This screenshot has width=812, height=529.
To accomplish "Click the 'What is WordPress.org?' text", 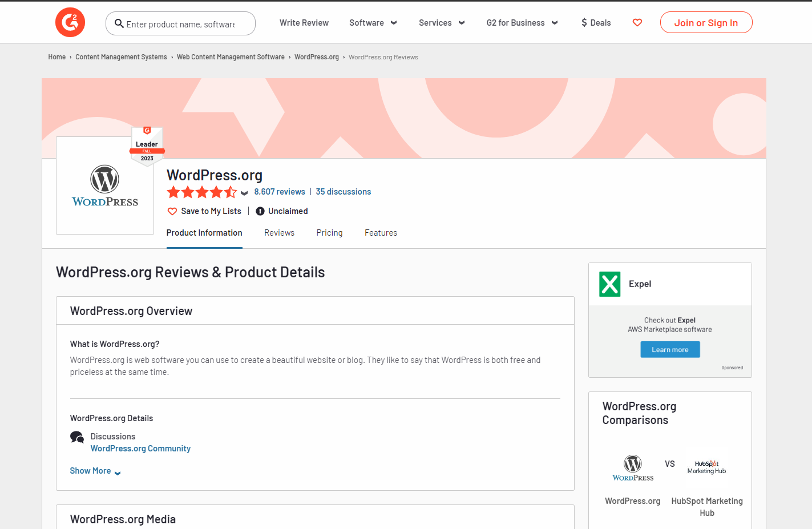I will click(x=115, y=344).
